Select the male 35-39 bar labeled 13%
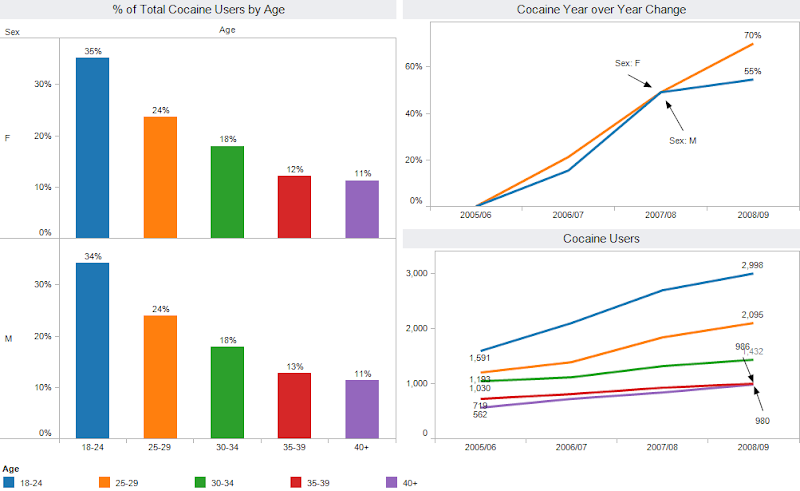Screen dimensions: 800x491 point(294,406)
